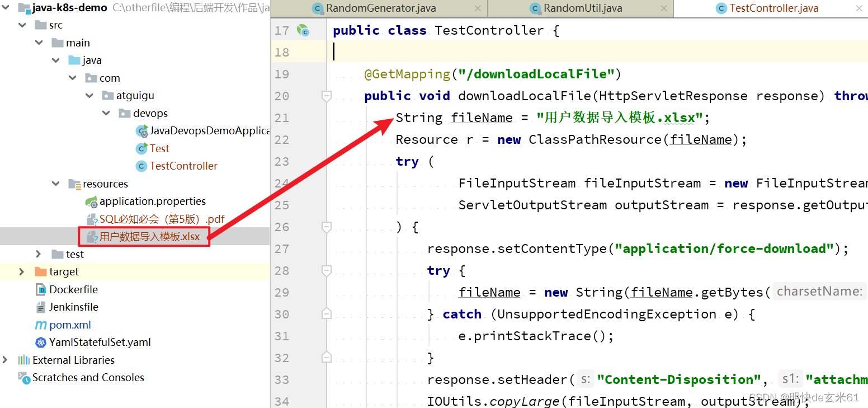This screenshot has height=408, width=868.
Task: Click the xlsx template file icon
Action: coord(92,237)
